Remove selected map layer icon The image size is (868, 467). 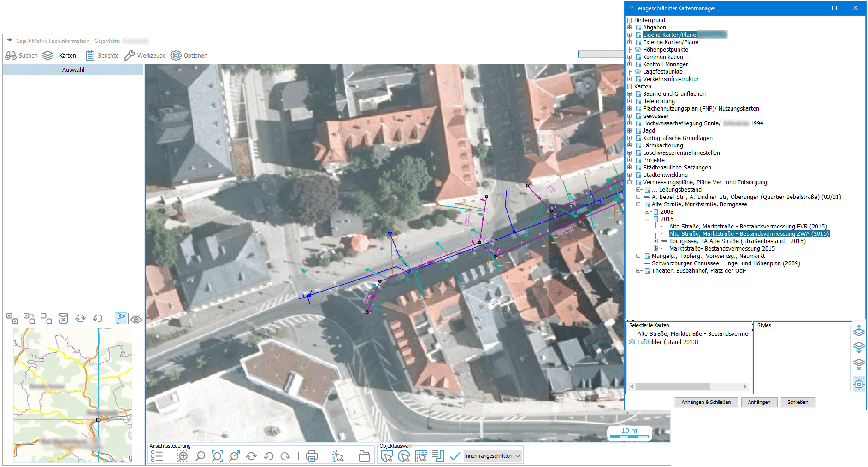[859, 365]
